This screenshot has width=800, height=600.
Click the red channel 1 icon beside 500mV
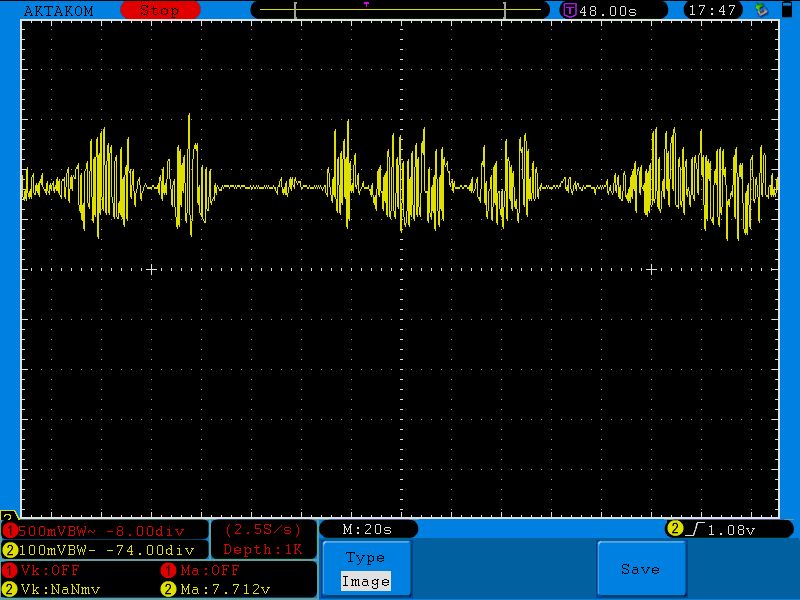pyautogui.click(x=9, y=531)
